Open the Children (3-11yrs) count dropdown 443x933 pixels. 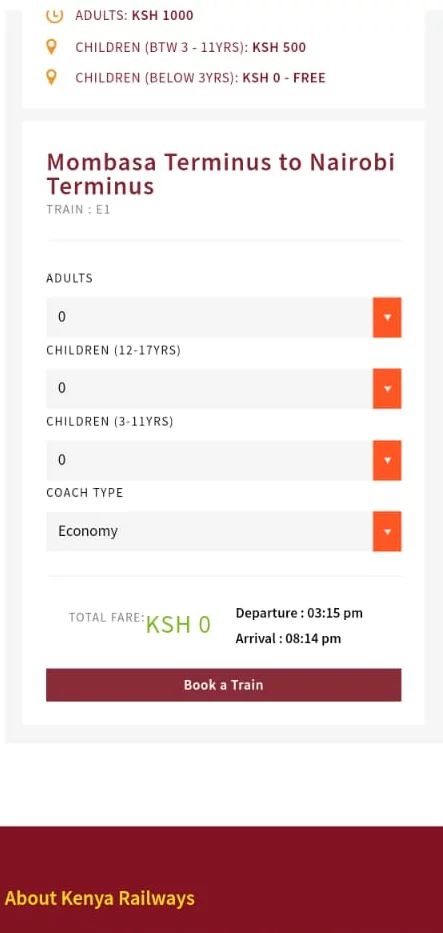[224, 460]
